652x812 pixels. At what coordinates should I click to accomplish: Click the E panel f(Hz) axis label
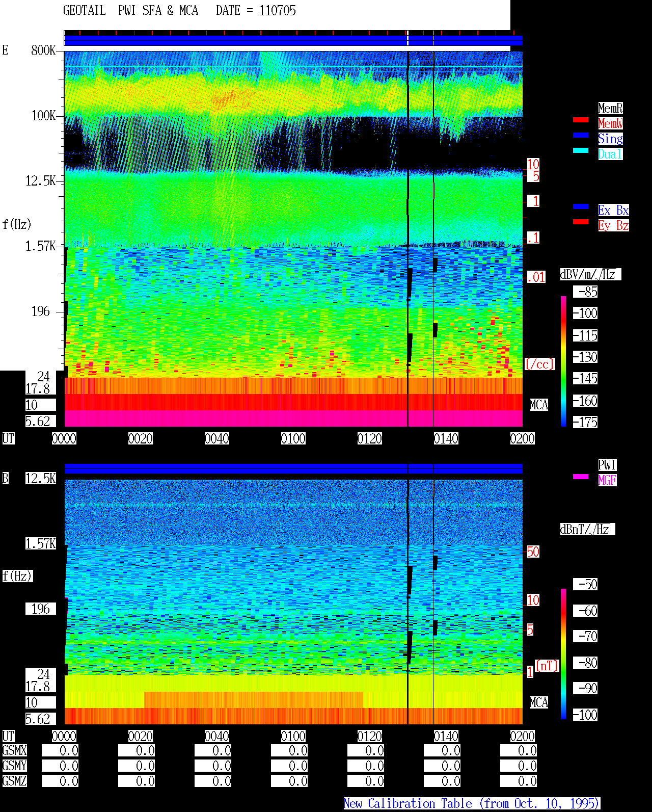coord(17,224)
